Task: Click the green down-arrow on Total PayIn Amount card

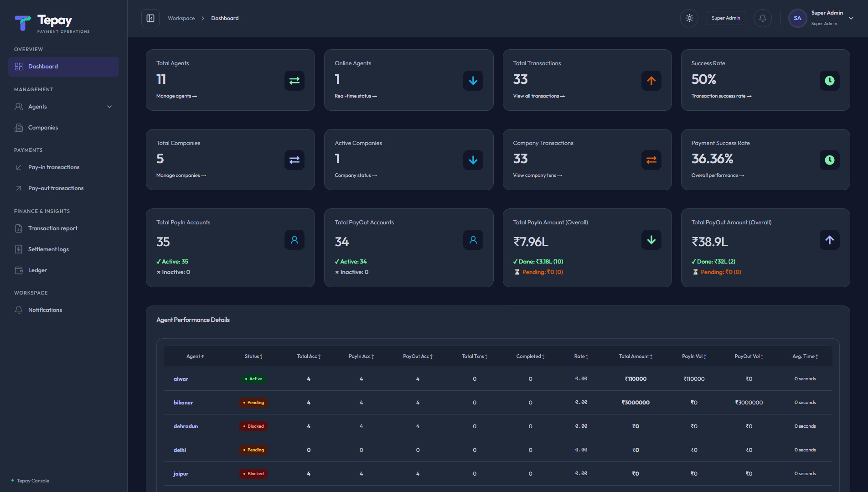Action: 651,240
